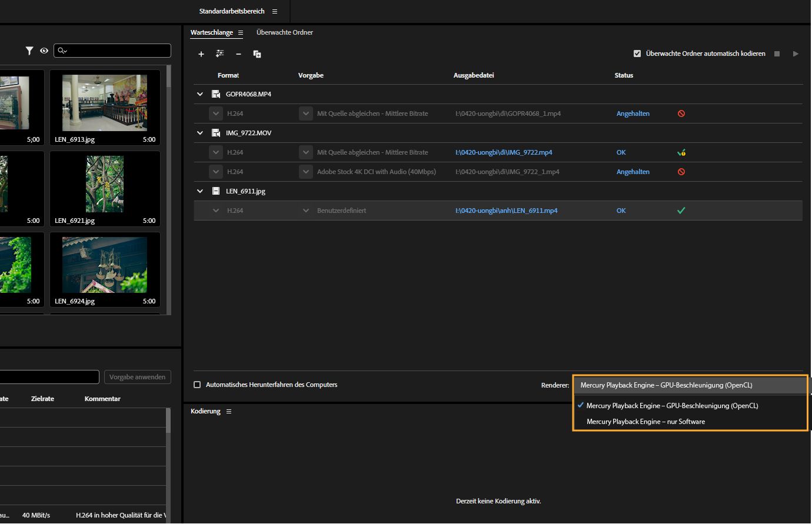Switch to the Überwachte Ordner tab

pos(285,32)
